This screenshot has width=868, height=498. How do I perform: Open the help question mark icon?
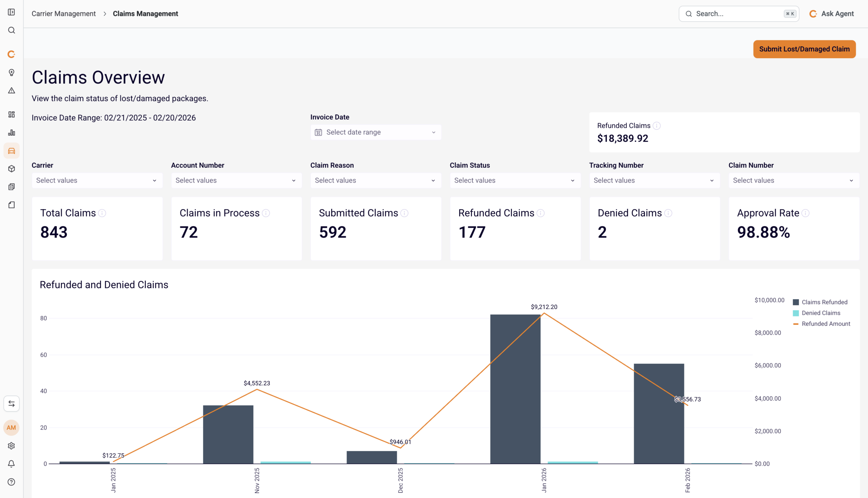pyautogui.click(x=11, y=482)
